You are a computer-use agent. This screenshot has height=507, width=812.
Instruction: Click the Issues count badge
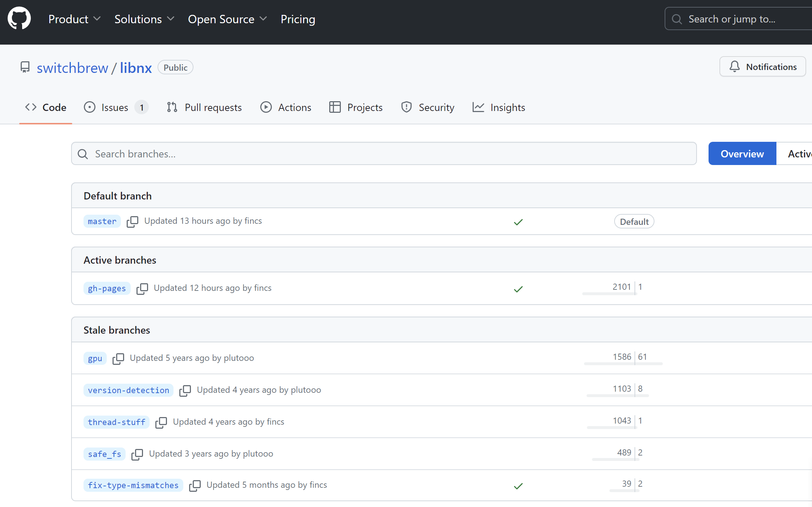point(142,107)
